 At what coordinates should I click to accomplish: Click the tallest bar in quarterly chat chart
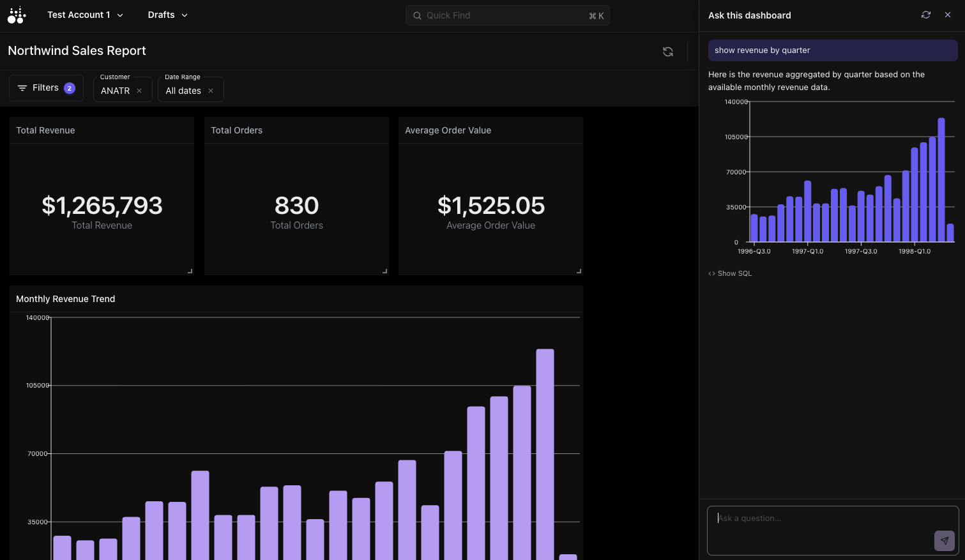(941, 179)
